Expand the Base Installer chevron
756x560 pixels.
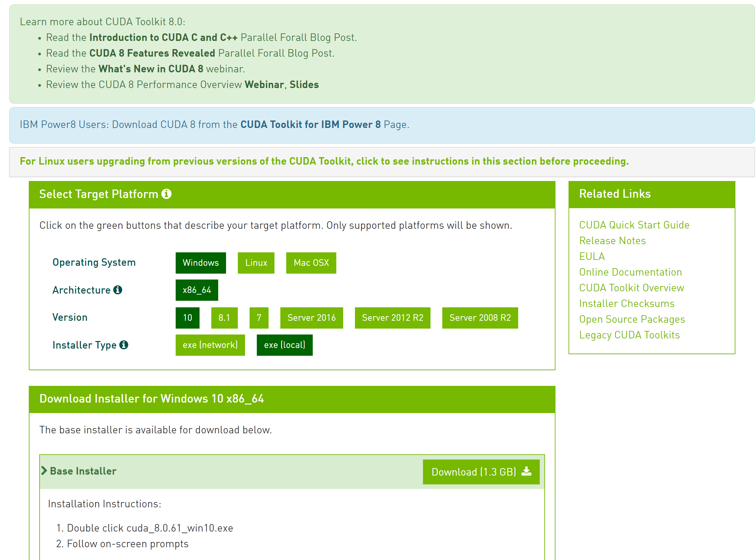[44, 471]
